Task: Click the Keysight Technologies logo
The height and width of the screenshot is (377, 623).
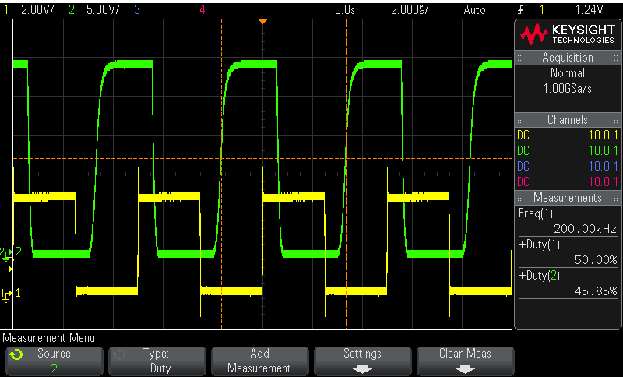Action: pos(567,34)
